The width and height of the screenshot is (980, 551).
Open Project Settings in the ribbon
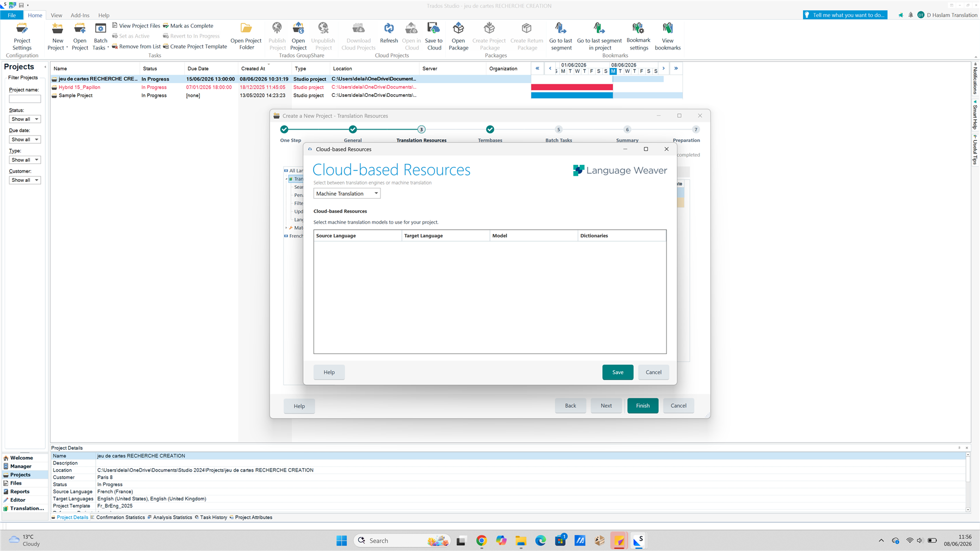[22, 36]
